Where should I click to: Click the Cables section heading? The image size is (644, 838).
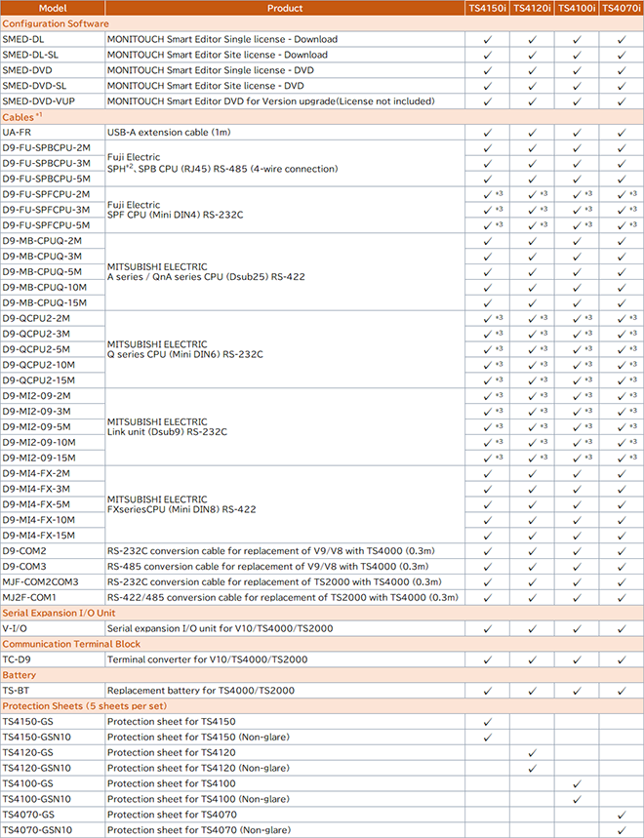(x=21, y=117)
